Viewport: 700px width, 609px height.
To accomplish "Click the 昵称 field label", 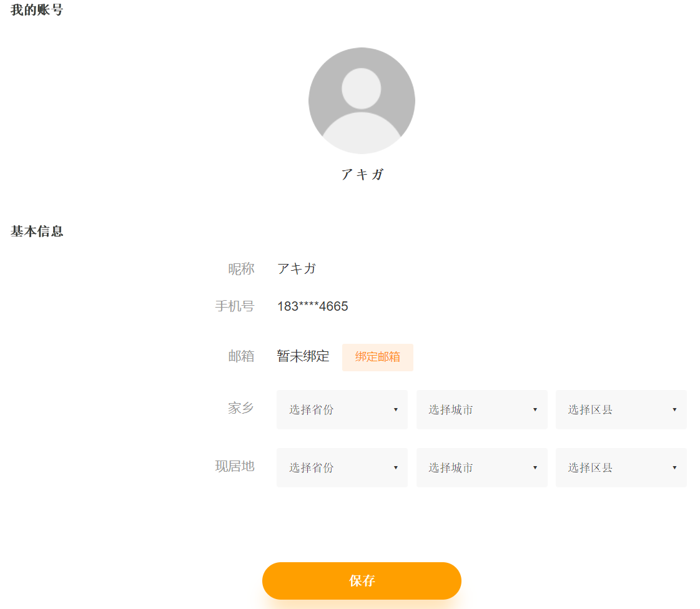I will click(241, 269).
